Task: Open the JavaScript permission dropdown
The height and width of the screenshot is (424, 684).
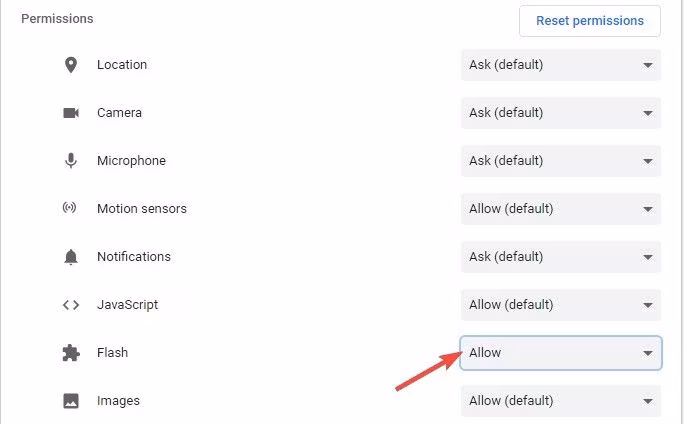Action: pyautogui.click(x=560, y=305)
